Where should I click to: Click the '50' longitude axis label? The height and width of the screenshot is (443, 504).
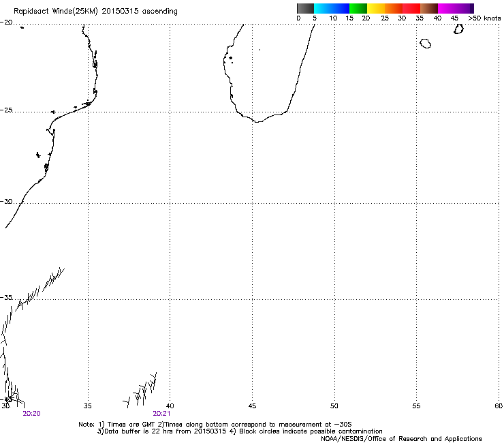click(334, 406)
